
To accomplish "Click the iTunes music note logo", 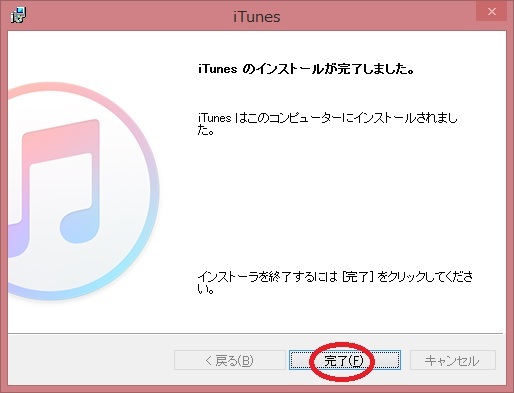I will 83,191.
